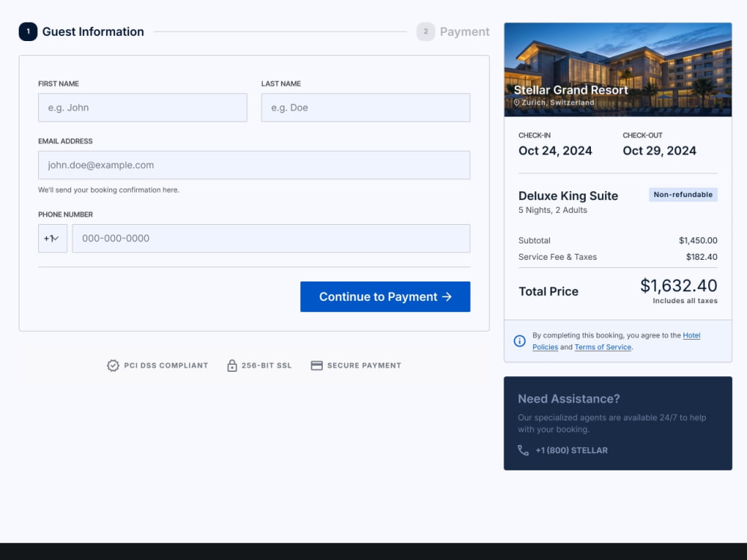Image resolution: width=747 pixels, height=560 pixels.
Task: Open the +1 country code dropdown
Action: click(x=52, y=238)
